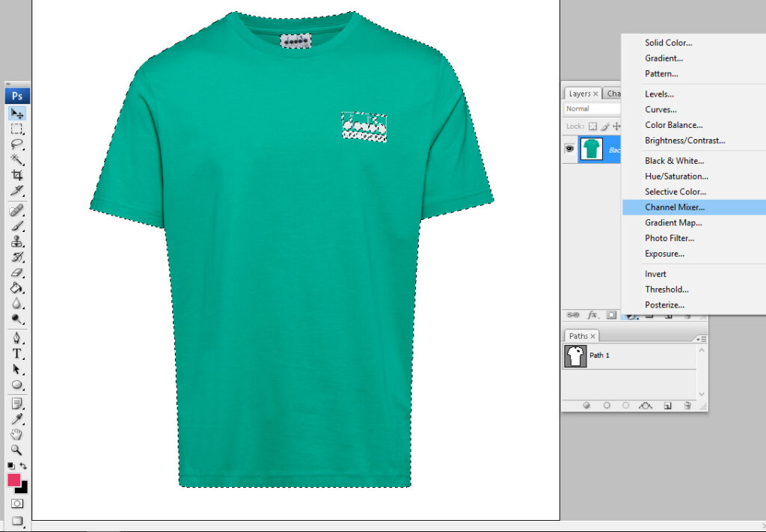Choose Hue/Saturation from the menu
Image resolution: width=766 pixels, height=532 pixels.
click(676, 177)
